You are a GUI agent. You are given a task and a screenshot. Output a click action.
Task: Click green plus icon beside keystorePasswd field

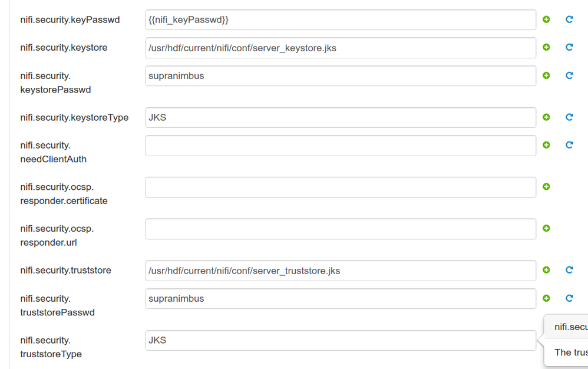click(546, 75)
